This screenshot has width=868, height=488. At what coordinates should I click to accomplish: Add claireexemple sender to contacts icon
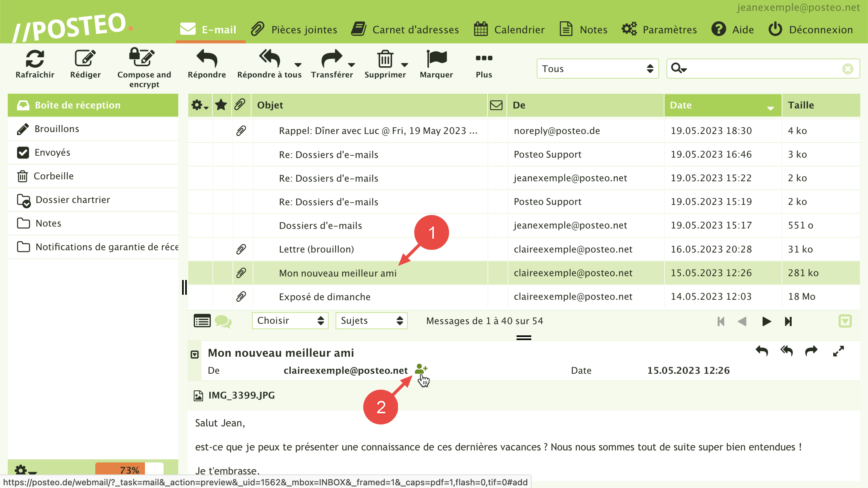(x=420, y=369)
